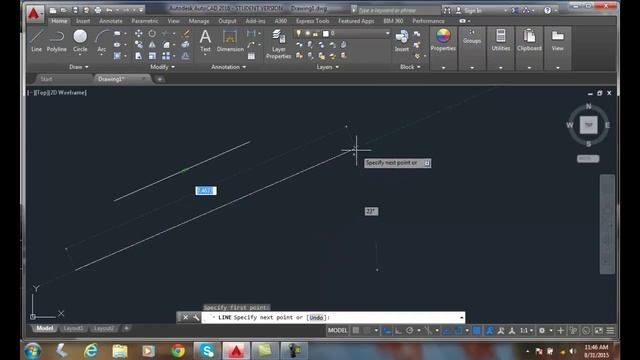Screen dimensions: 640x360
Task: Switch to the Annotate ribbon tab
Action: click(x=111, y=21)
